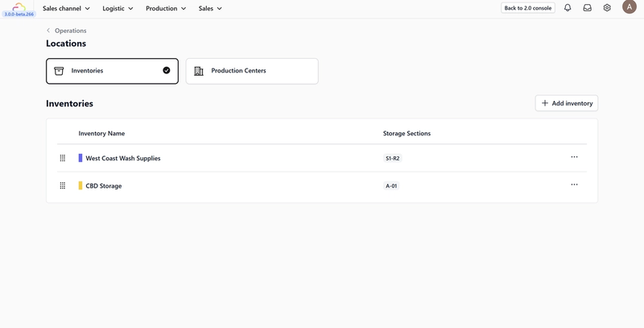Click the Add inventory button
644x328 pixels.
point(567,103)
